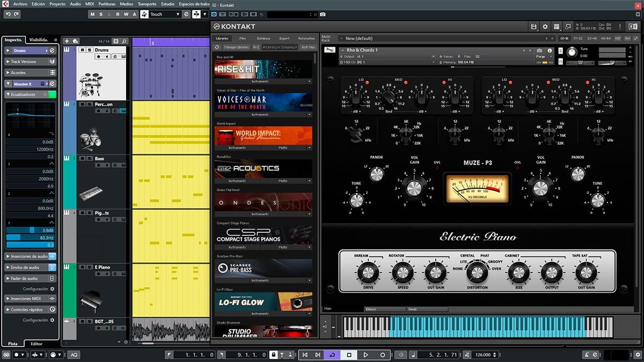Click the Redo arrow in Cubase toolbar
Screen dimensions: 644x362
pyautogui.click(x=15, y=14)
